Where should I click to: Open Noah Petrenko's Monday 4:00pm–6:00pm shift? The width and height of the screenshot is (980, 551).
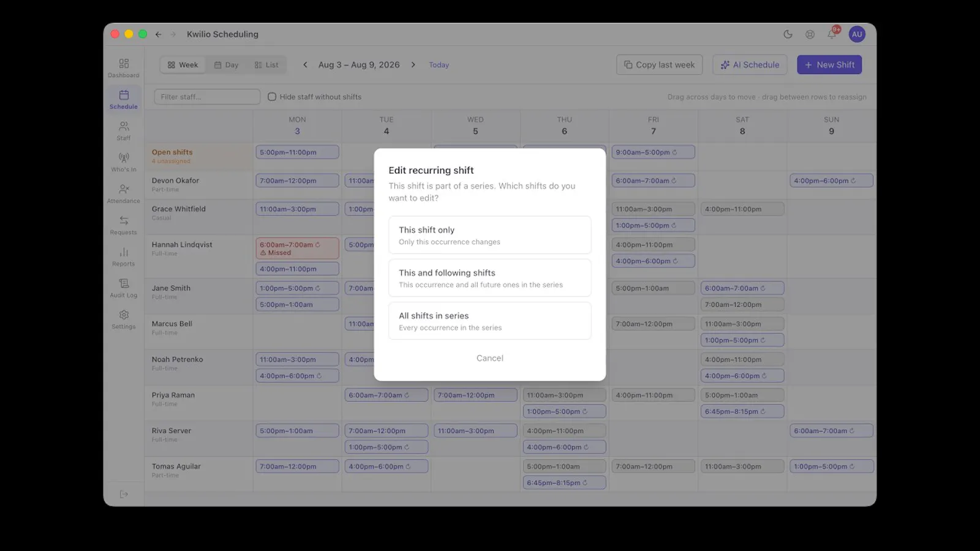[x=297, y=376]
